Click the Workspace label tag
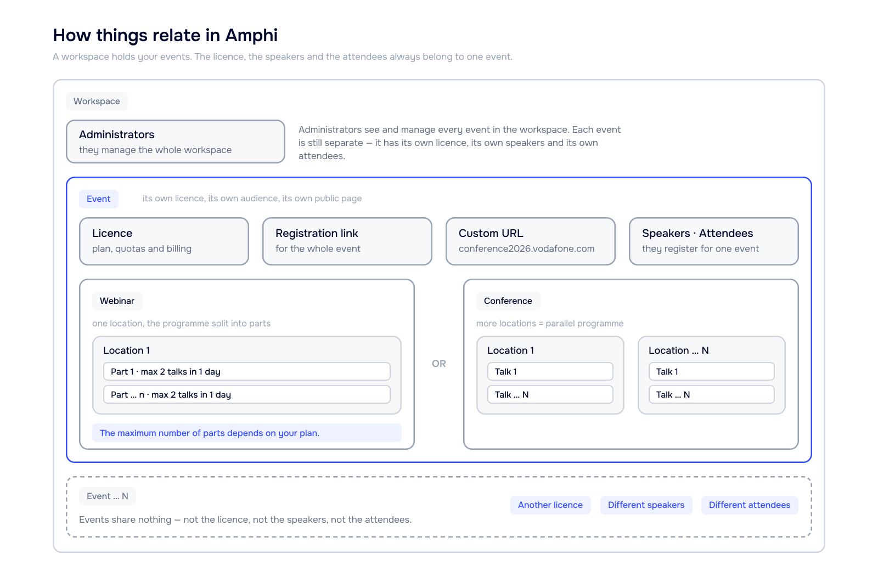 (x=97, y=101)
